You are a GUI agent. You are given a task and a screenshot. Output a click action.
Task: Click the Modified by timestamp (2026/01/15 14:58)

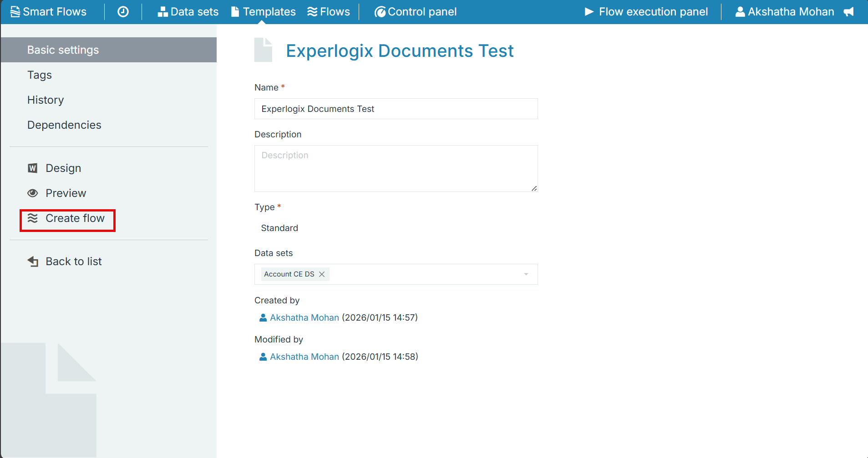click(380, 357)
